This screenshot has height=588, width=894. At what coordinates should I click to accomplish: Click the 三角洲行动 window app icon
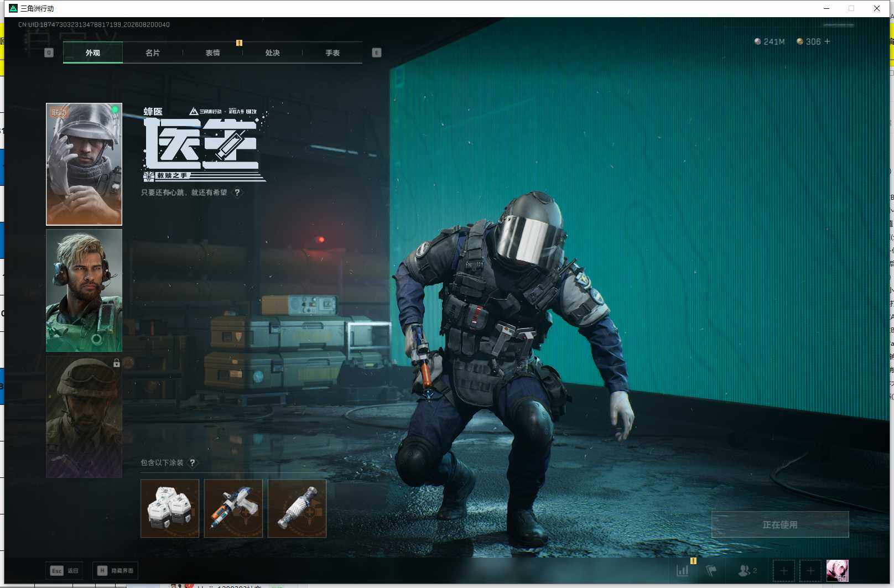(x=13, y=8)
